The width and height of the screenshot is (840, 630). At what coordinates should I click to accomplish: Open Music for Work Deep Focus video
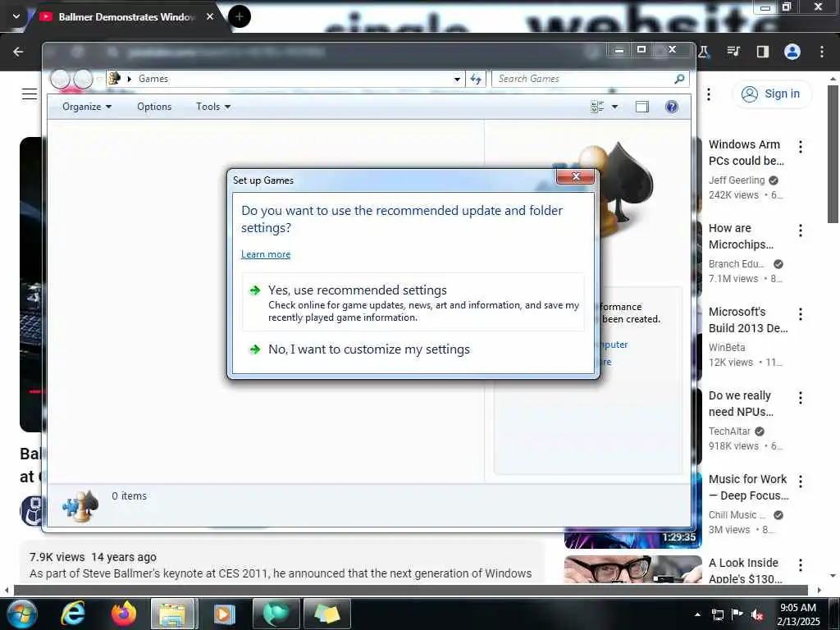point(748,487)
